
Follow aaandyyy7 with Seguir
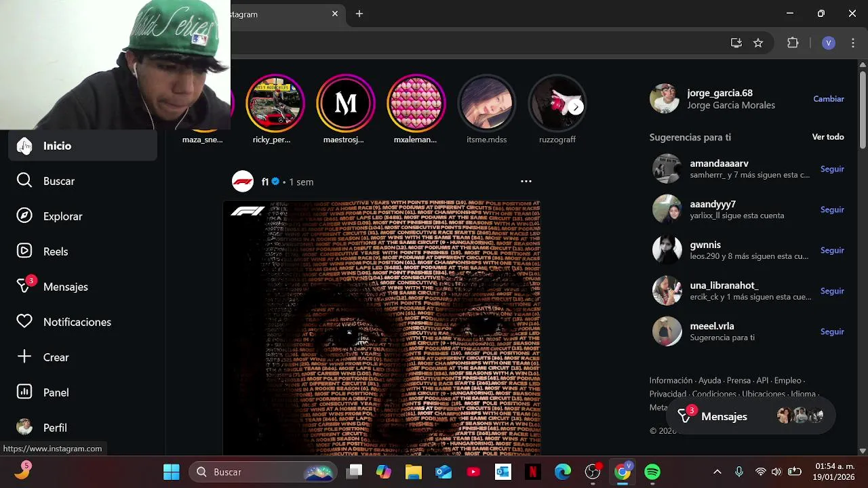(832, 209)
